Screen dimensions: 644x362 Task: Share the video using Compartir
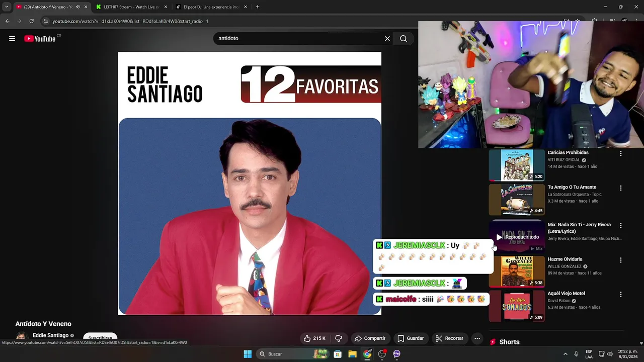(x=370, y=338)
